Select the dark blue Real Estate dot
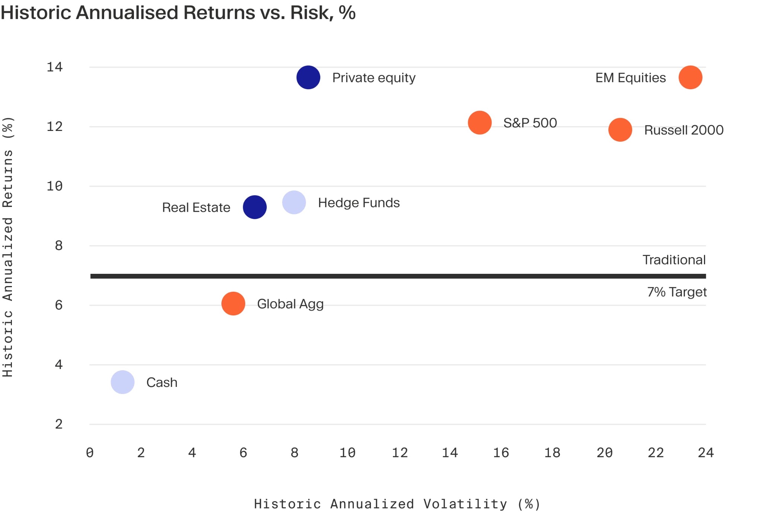Screen dimensions: 762x532 (254, 207)
